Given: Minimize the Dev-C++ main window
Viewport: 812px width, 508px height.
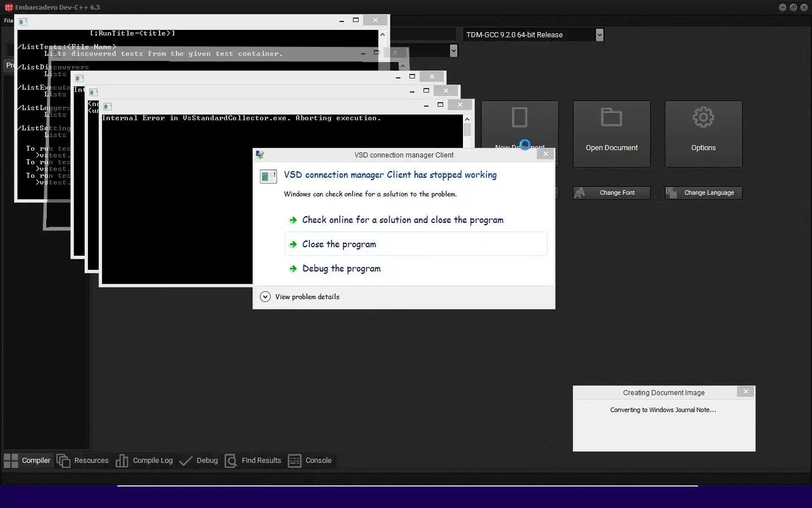Looking at the screenshot, I should click(783, 7).
